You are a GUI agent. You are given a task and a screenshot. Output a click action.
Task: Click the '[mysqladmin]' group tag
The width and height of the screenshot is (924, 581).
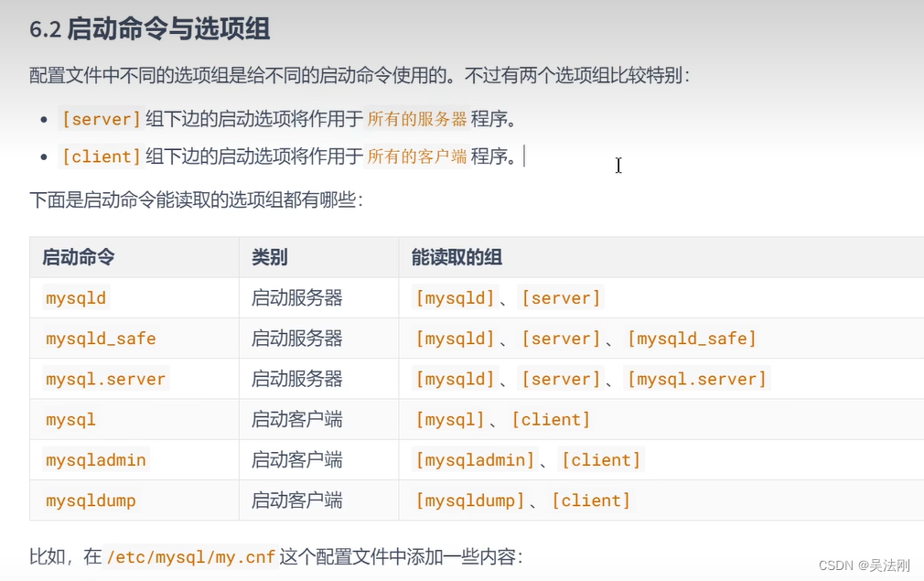(x=475, y=460)
